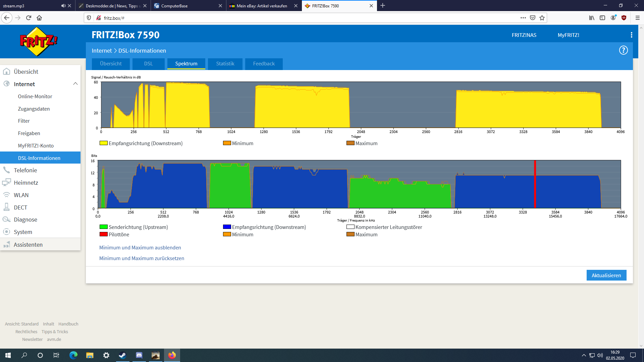
Task: Click Minimum und Maximum ausblenden link
Action: (x=140, y=247)
